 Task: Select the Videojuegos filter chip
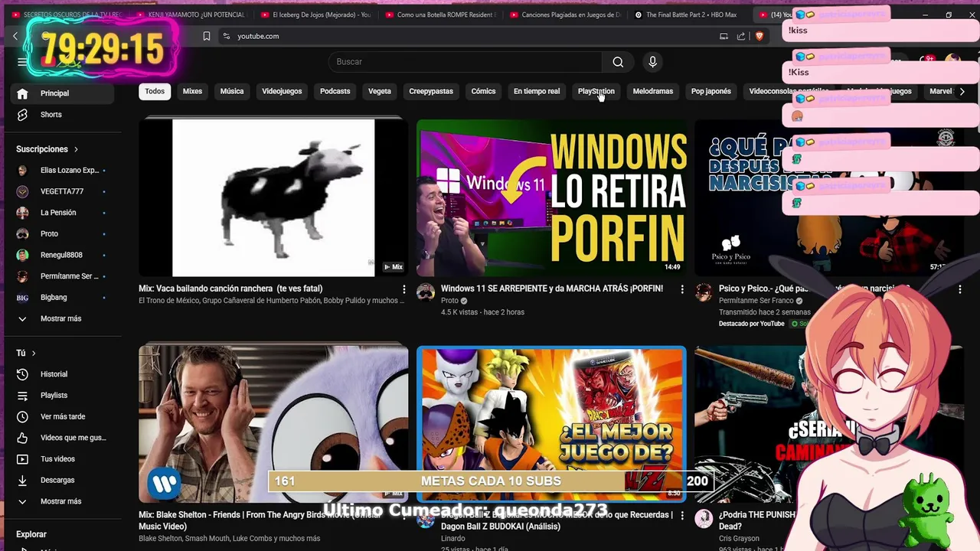pos(282,91)
